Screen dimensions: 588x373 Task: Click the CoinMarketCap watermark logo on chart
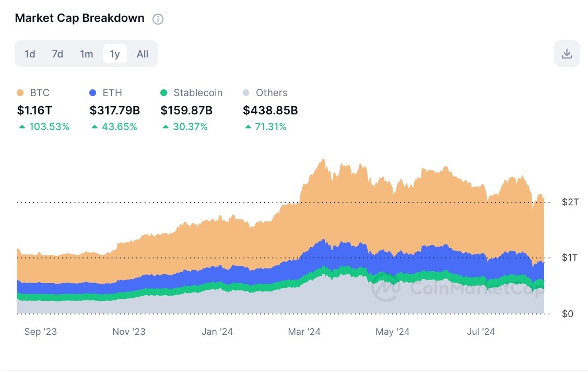point(385,288)
